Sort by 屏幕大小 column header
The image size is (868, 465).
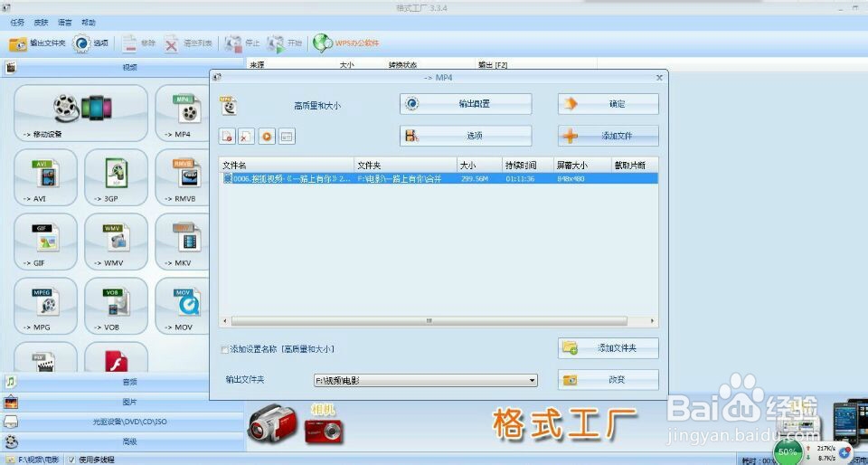tap(582, 165)
